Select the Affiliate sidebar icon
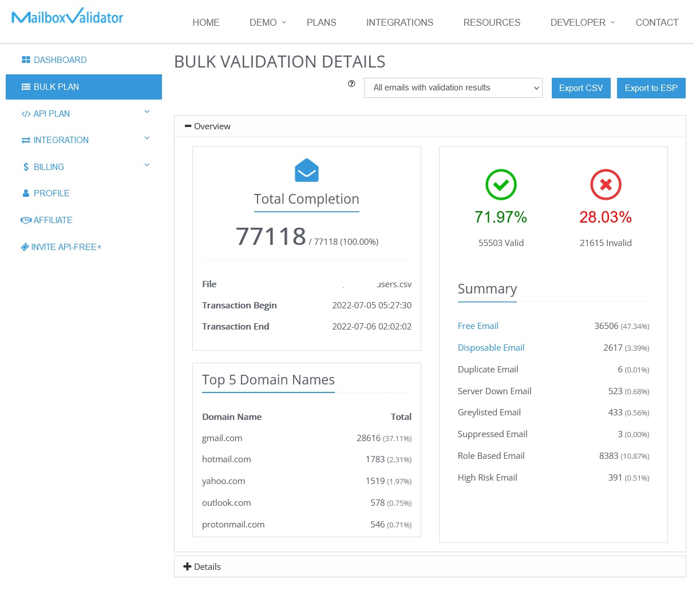Screen dimensions: 700x595 (26, 220)
